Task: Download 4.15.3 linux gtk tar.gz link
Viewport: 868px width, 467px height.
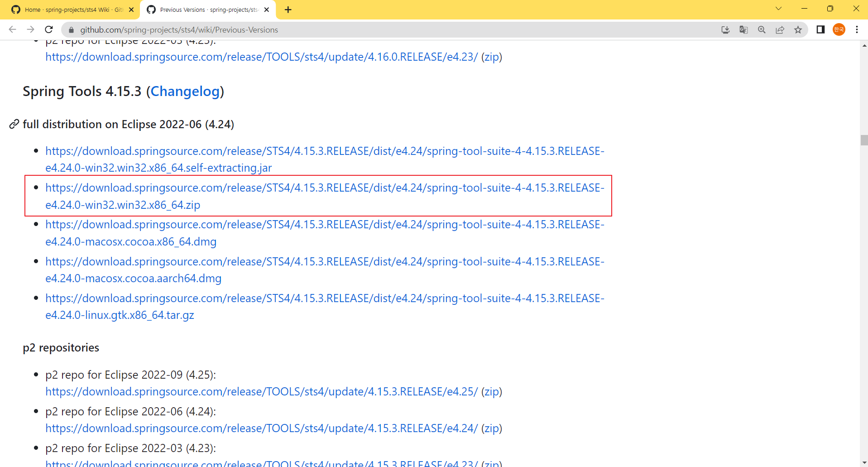Action: [325, 307]
